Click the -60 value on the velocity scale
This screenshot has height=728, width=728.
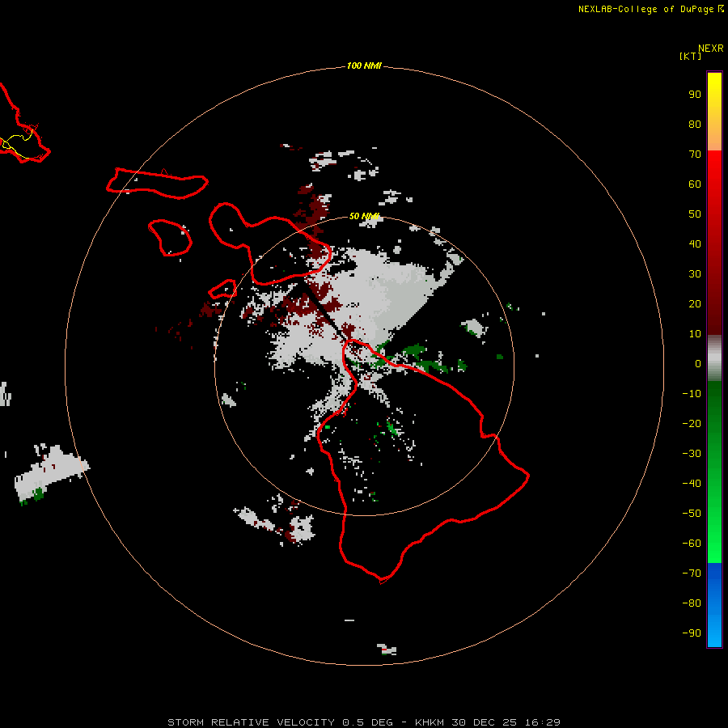(x=692, y=544)
